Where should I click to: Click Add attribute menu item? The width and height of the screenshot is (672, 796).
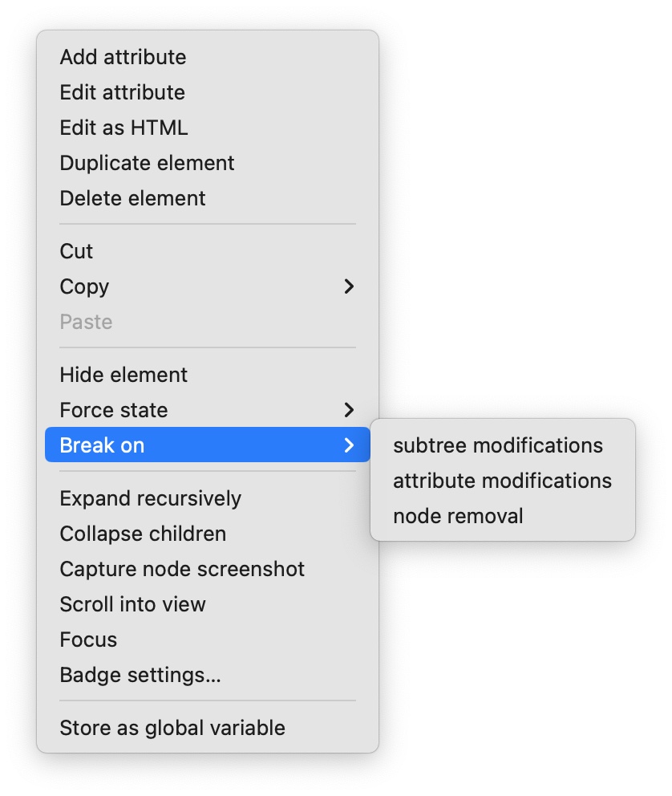point(123,57)
